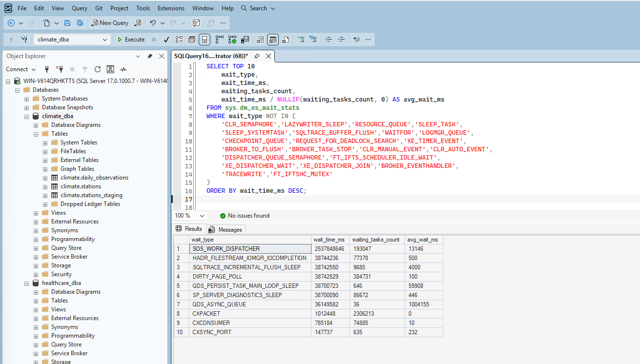Viewport: 640px width, 364px height.
Task: Select the climate.stations_staging table
Action: [x=91, y=195]
